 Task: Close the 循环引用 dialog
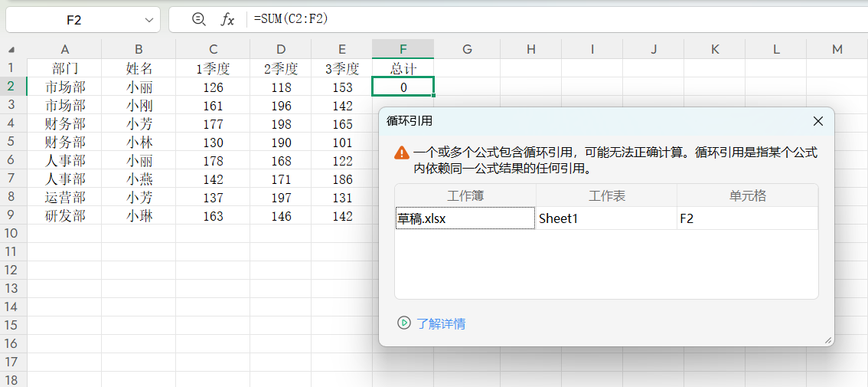point(817,121)
